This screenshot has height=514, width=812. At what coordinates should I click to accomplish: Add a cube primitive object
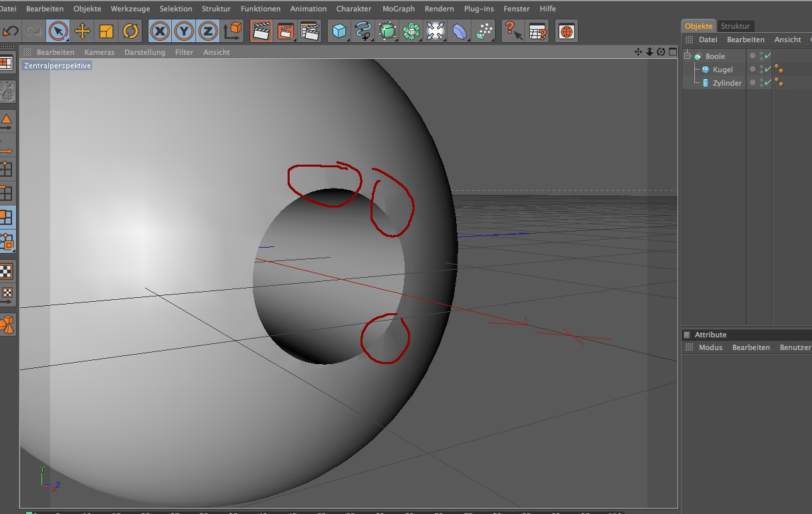coord(340,31)
